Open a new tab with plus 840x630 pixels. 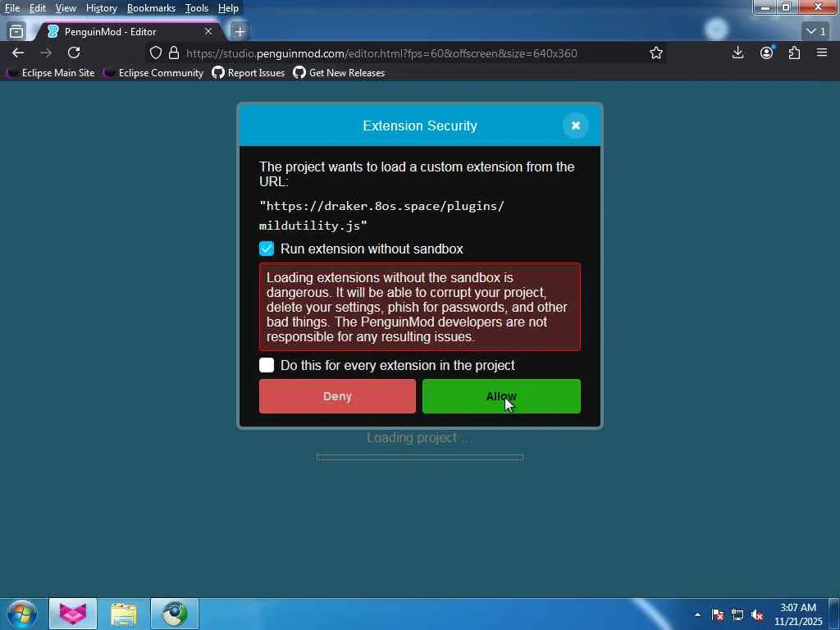[240, 32]
